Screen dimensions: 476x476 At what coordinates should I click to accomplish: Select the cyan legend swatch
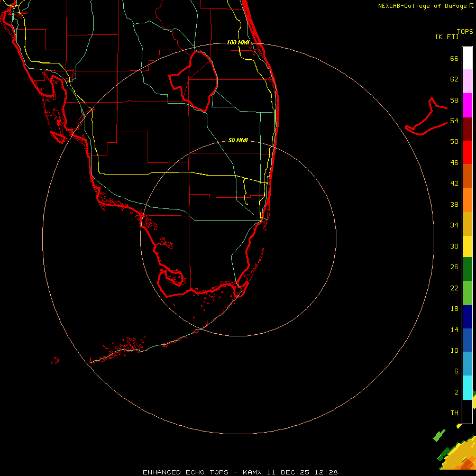coord(467,388)
